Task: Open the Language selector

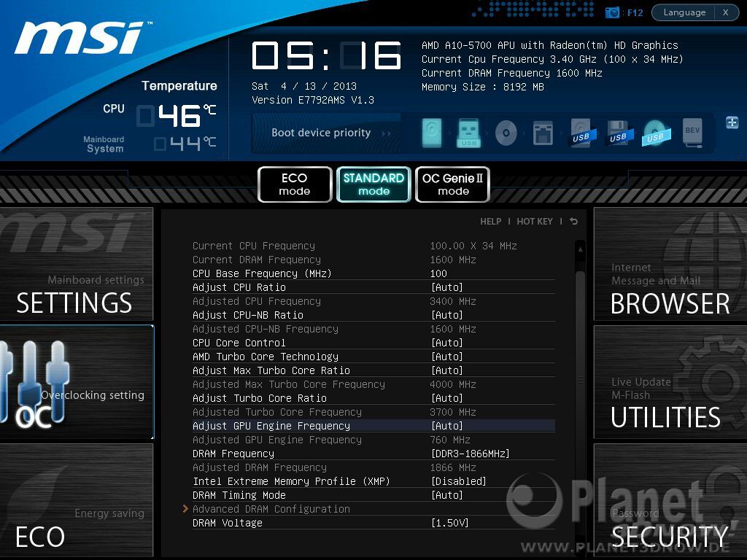Action: (x=684, y=12)
